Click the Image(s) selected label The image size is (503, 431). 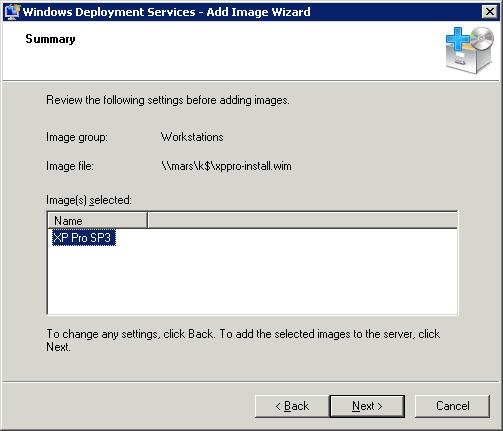(x=89, y=200)
